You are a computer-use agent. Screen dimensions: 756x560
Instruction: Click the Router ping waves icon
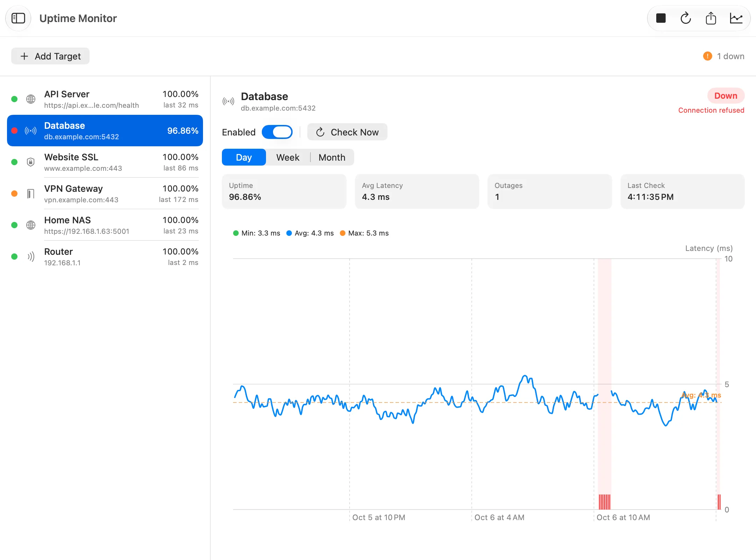point(31,257)
